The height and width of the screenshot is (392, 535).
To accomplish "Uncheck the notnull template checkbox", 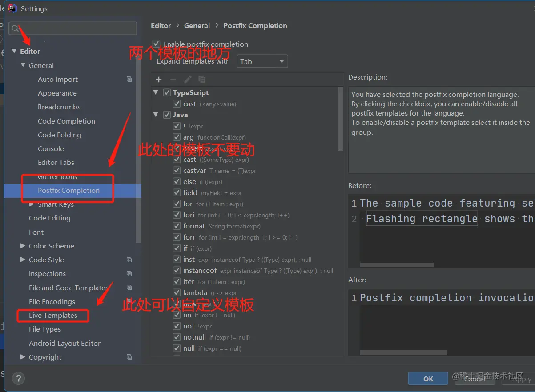I will (177, 337).
